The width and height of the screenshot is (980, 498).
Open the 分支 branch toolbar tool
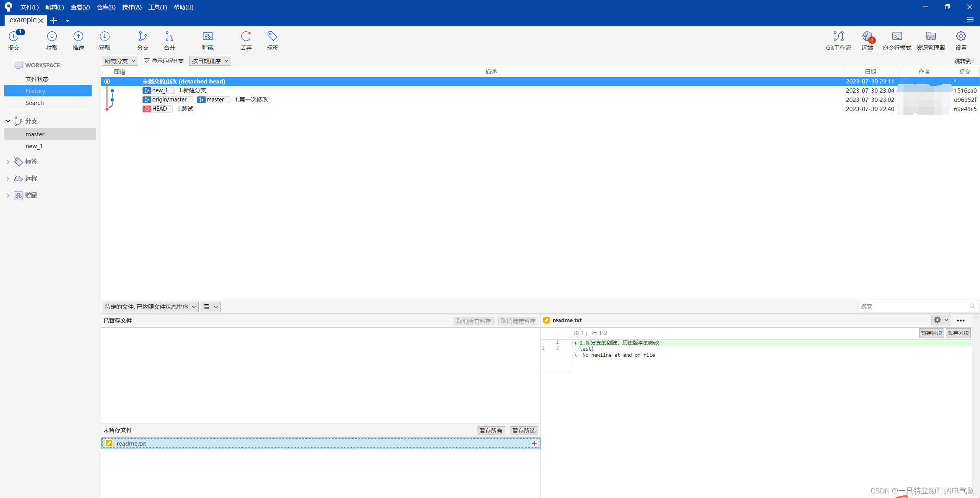pyautogui.click(x=143, y=40)
